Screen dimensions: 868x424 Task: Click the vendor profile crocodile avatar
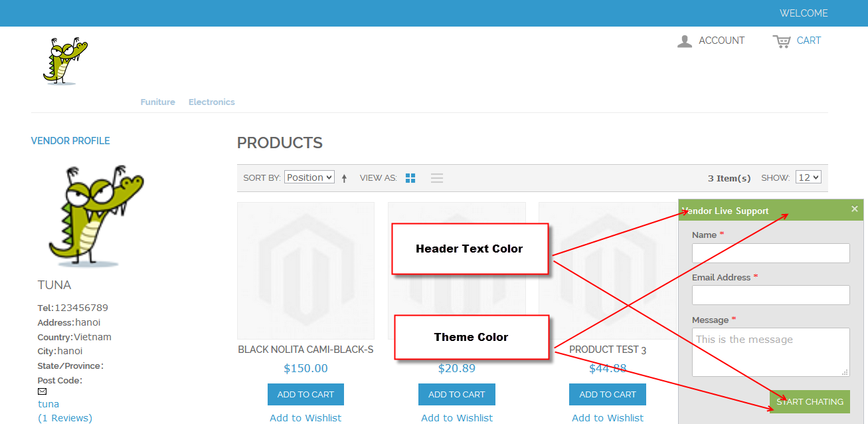(96, 216)
